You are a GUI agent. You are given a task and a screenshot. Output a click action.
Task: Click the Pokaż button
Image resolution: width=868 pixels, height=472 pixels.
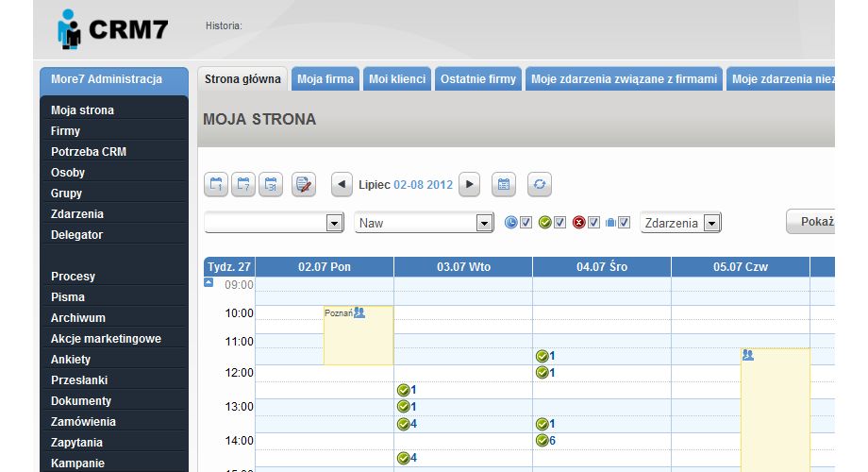[x=811, y=222]
